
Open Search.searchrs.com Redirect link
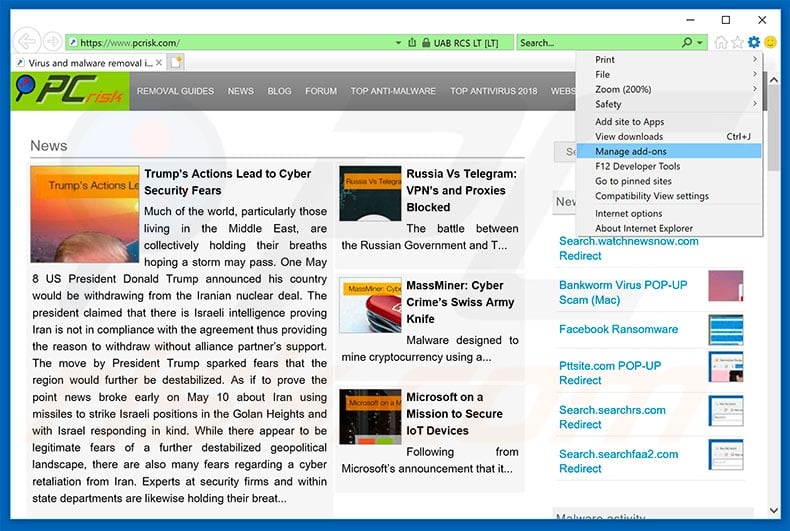(612, 417)
